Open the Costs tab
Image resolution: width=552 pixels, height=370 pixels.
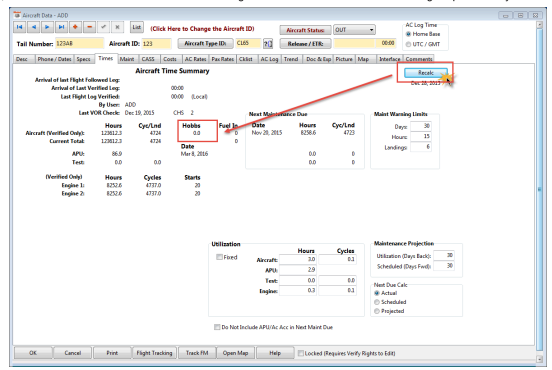[x=170, y=59]
